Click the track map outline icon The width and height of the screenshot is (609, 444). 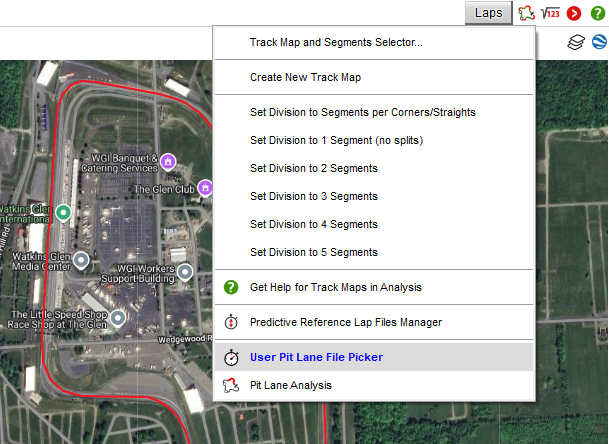coord(527,13)
